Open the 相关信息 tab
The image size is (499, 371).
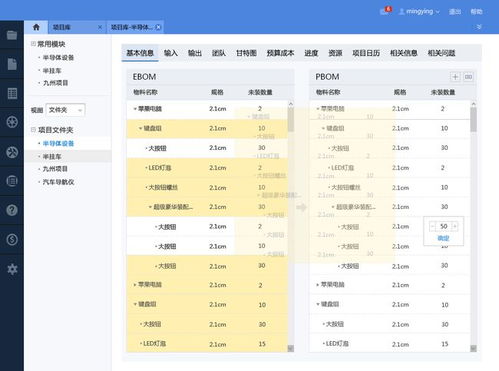404,53
